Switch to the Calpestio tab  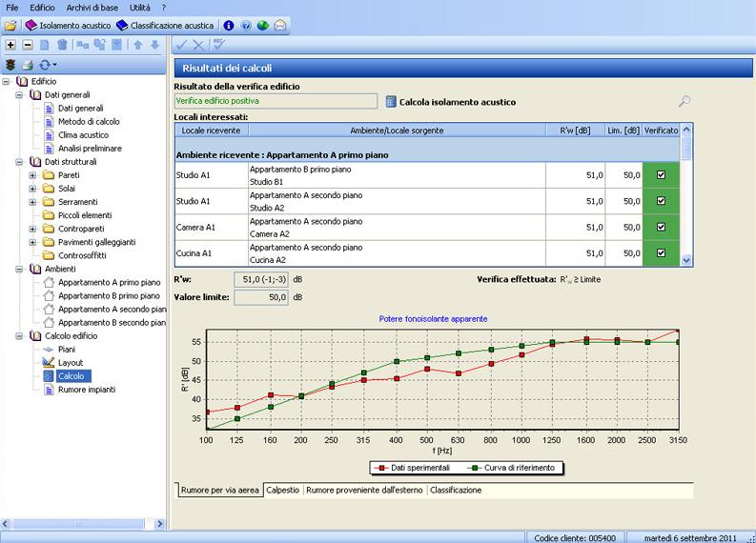point(284,490)
